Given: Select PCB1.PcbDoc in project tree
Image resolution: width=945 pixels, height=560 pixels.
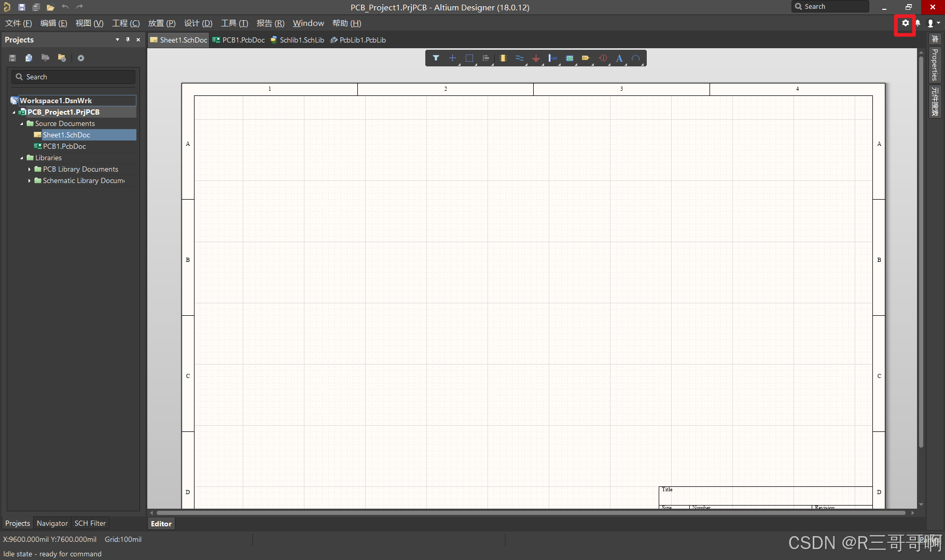Looking at the screenshot, I should [x=64, y=146].
